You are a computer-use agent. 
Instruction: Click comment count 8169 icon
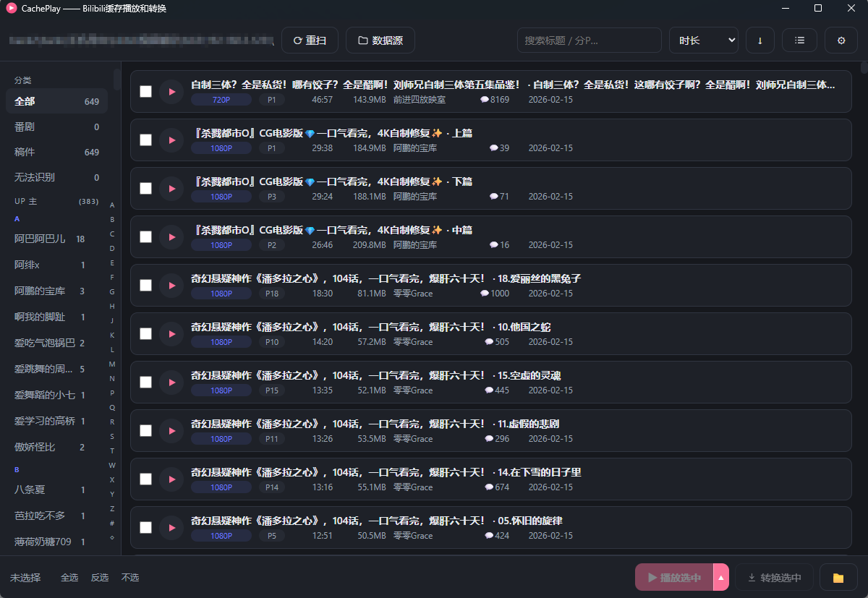pyautogui.click(x=485, y=100)
